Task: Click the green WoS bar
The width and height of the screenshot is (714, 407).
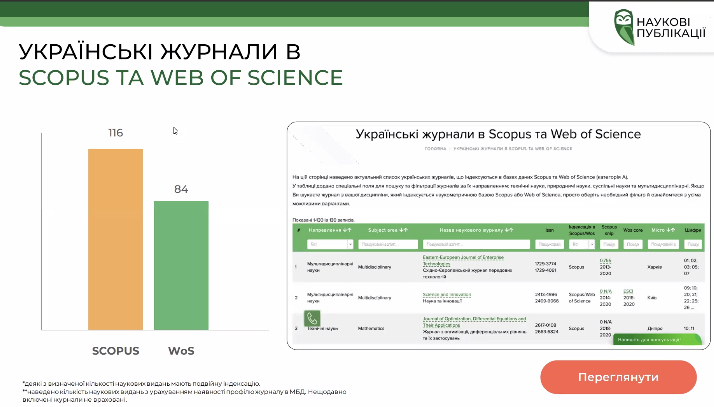Action: [x=181, y=265]
